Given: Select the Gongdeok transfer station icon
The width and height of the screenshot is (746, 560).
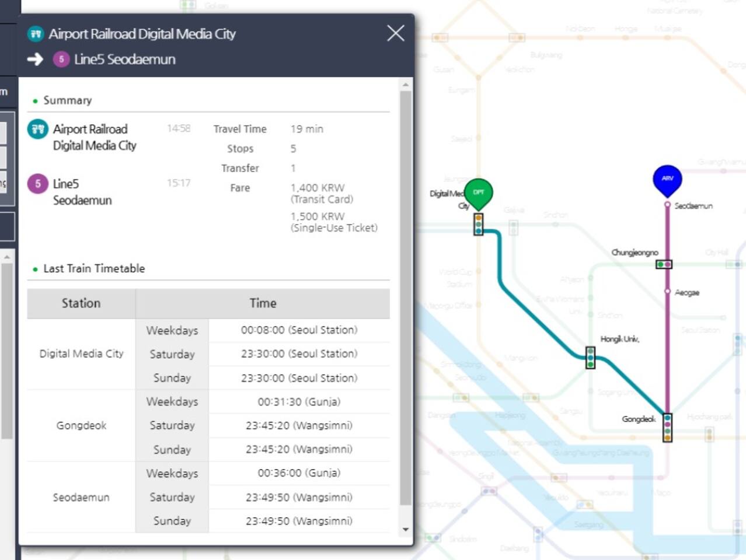Looking at the screenshot, I should [667, 428].
